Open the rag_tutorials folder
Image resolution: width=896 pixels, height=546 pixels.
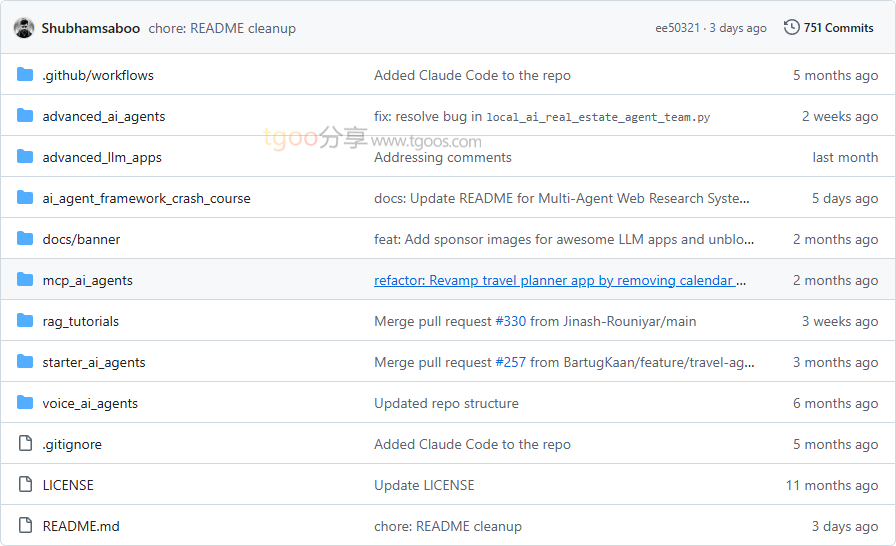(80, 321)
